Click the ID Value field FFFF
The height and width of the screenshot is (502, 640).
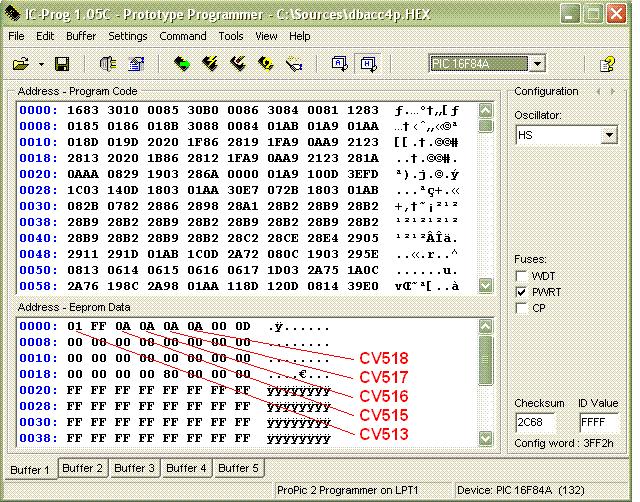(x=598, y=422)
